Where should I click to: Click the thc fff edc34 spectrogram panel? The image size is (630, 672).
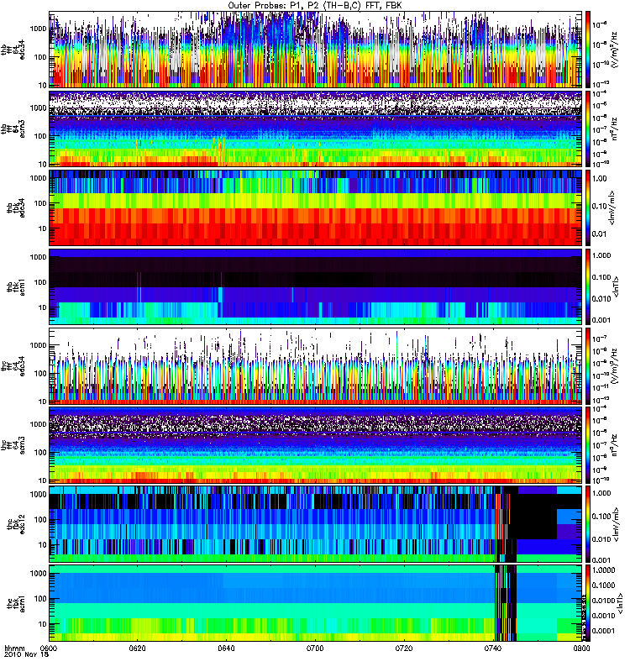coord(316,366)
